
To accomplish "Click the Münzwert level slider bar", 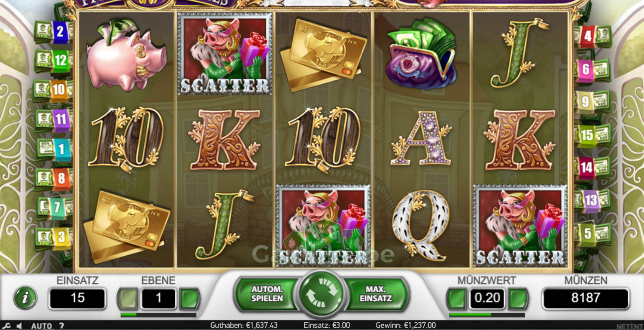I will tap(487, 315).
